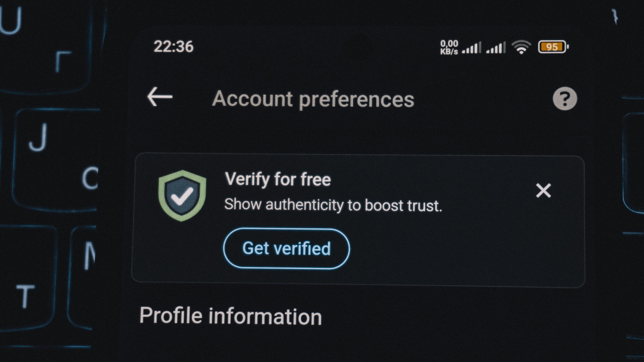Click the Г key on the keyboard

tap(63, 62)
